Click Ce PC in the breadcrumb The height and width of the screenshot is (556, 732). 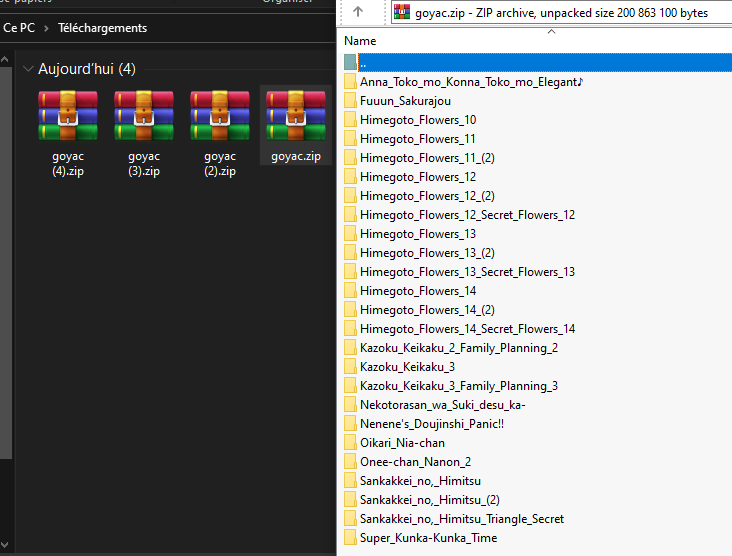click(19, 28)
